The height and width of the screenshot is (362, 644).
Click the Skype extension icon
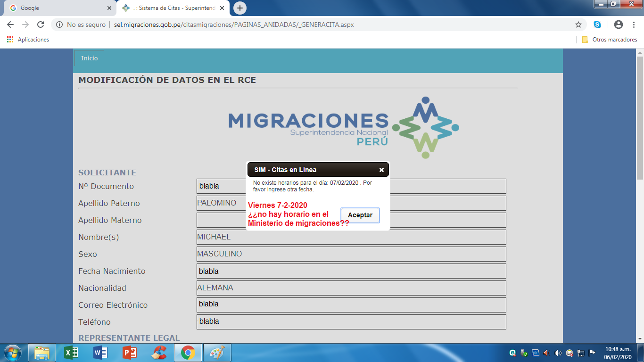coord(597,25)
